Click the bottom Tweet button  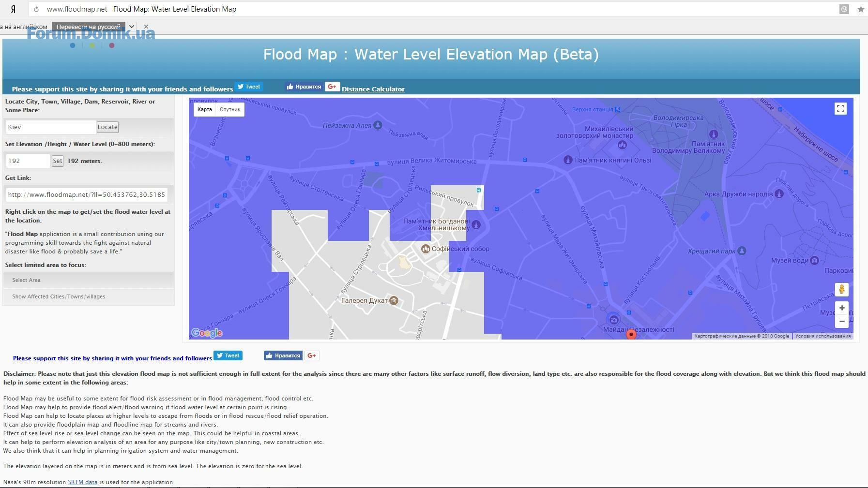[x=228, y=355]
